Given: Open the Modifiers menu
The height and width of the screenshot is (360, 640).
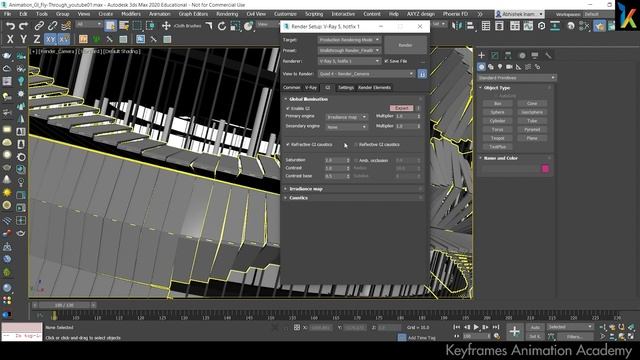Looking at the screenshot, I should (131, 14).
